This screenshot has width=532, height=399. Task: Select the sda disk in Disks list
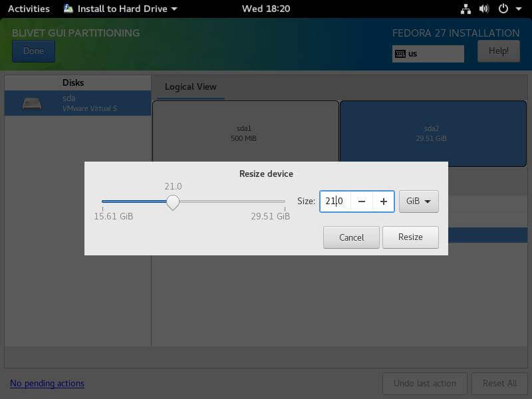point(78,103)
